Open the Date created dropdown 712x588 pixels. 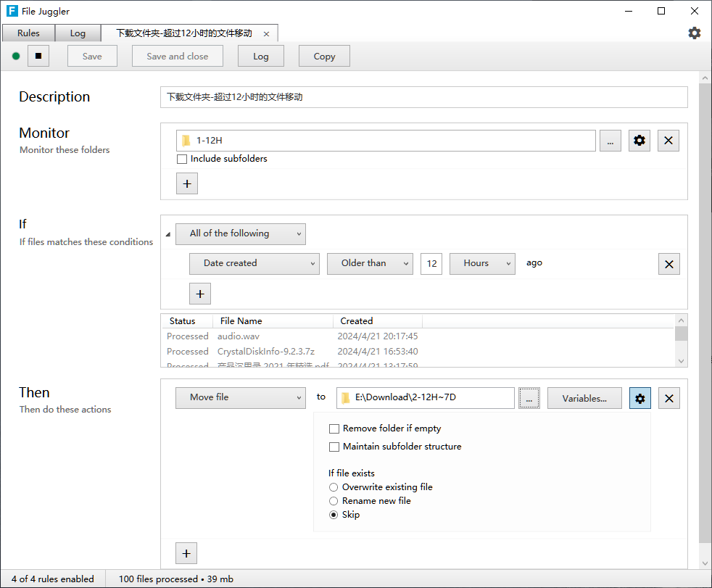point(254,263)
